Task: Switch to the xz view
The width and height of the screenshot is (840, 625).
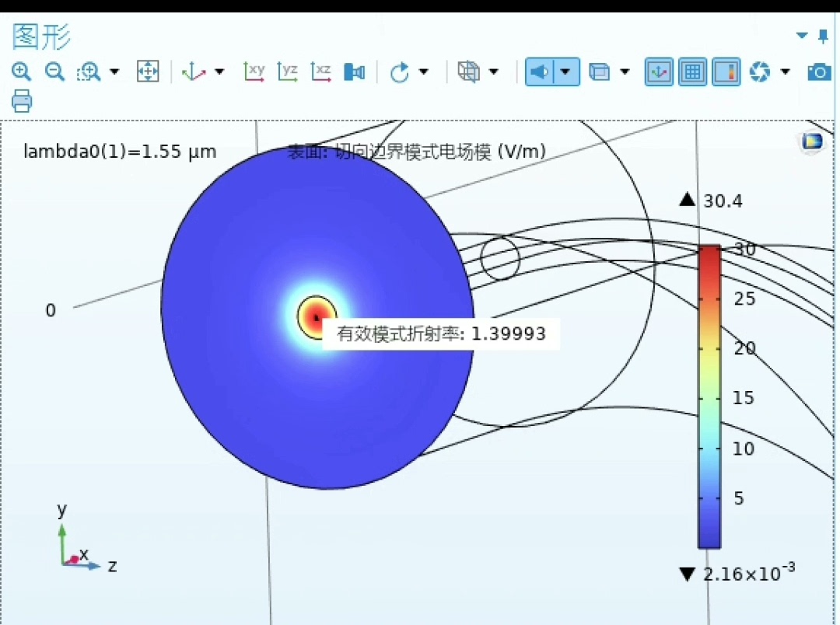Action: tap(321, 72)
